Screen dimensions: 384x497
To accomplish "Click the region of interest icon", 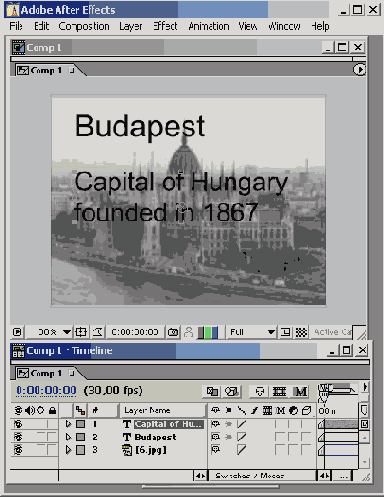I will [x=285, y=332].
